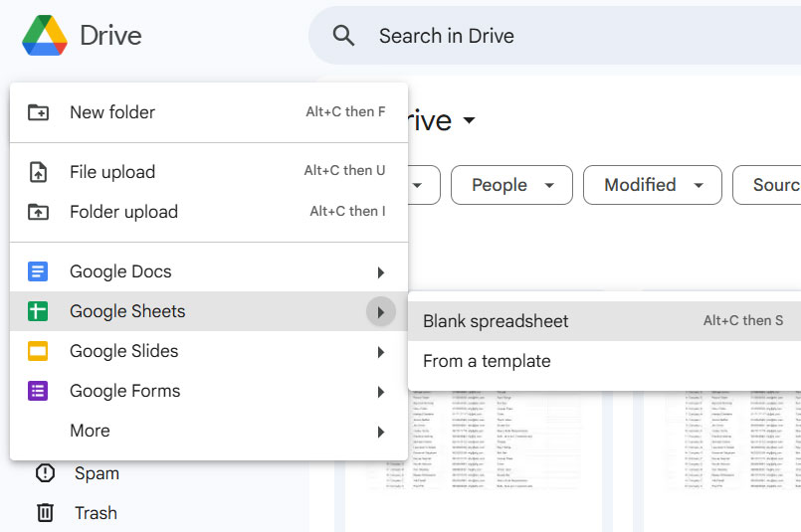This screenshot has height=532, width=801.
Task: Open the More menu item
Action: pyautogui.click(x=209, y=431)
